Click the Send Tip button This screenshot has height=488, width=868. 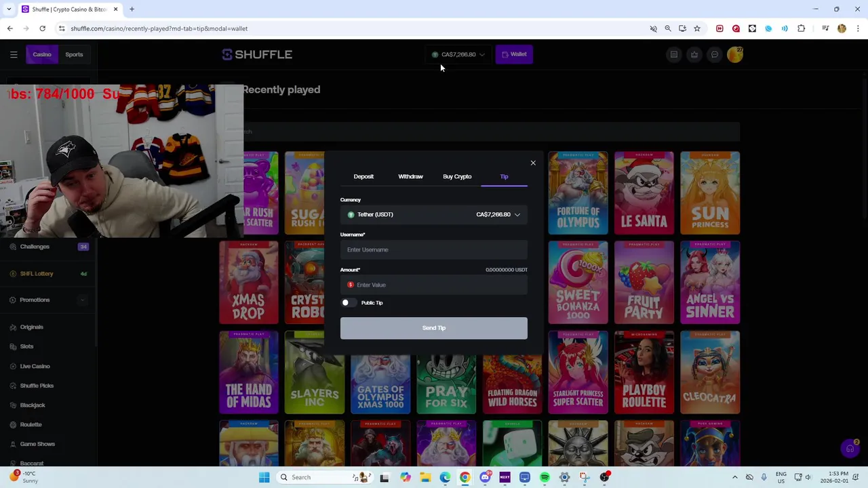[x=434, y=328]
